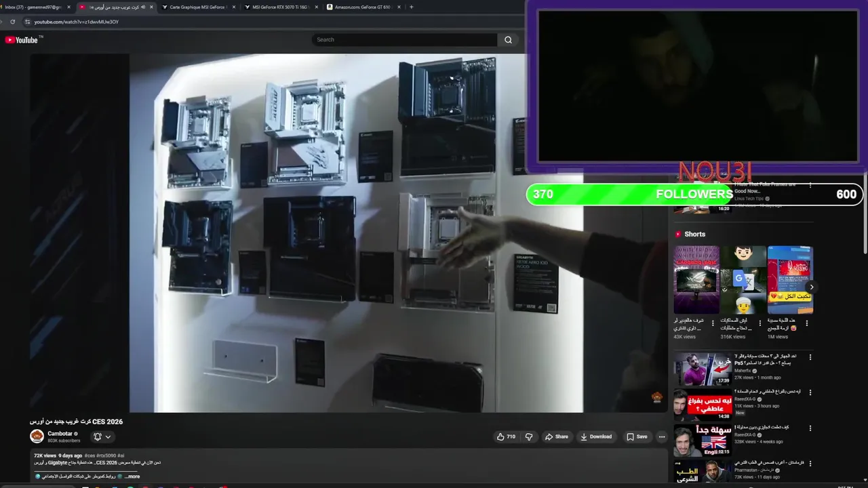
Task: Click the tab audio playing speaker icon
Action: pos(143,7)
